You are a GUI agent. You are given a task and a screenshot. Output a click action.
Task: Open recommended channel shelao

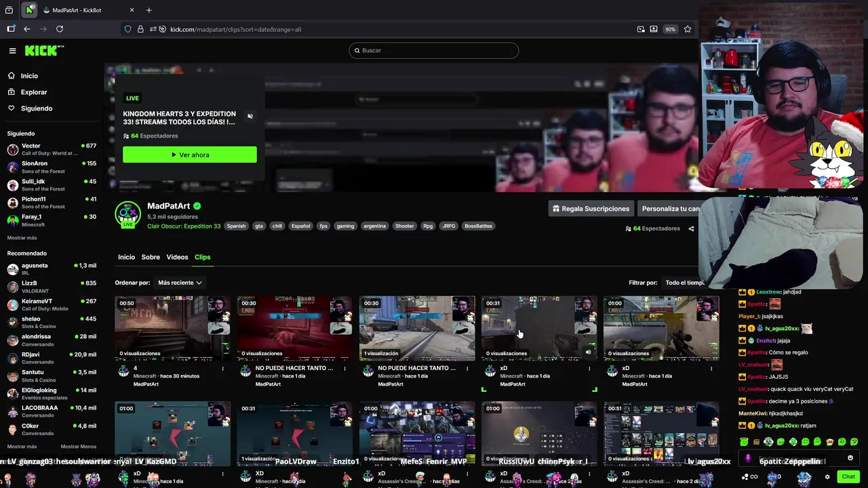52,323
